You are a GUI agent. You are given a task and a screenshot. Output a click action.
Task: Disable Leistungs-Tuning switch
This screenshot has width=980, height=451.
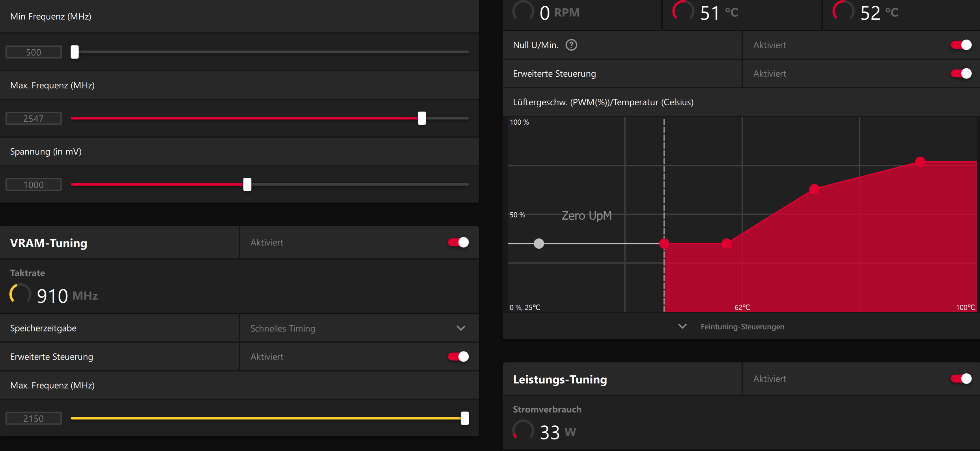click(x=961, y=379)
